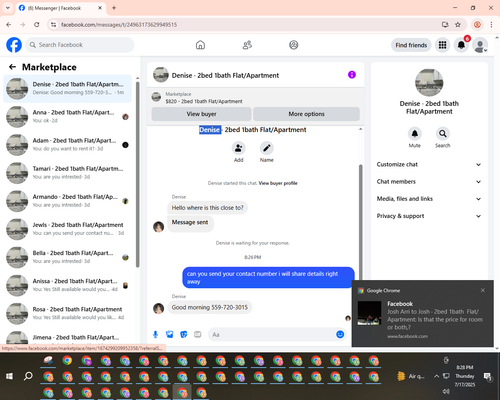The image size is (500, 400).
Task: Reload the page
Action: point(37,25)
